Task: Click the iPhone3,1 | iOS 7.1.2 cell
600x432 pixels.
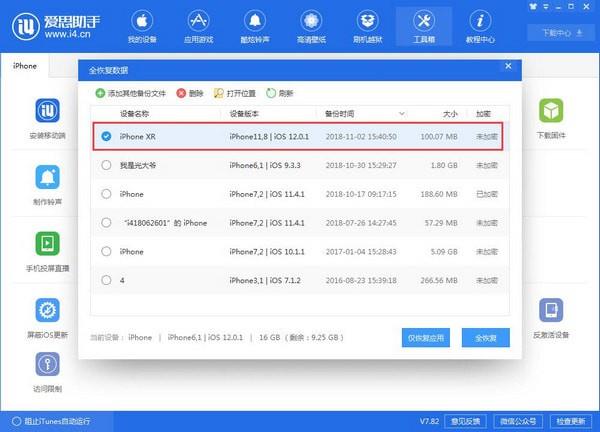Action: pyautogui.click(x=265, y=280)
